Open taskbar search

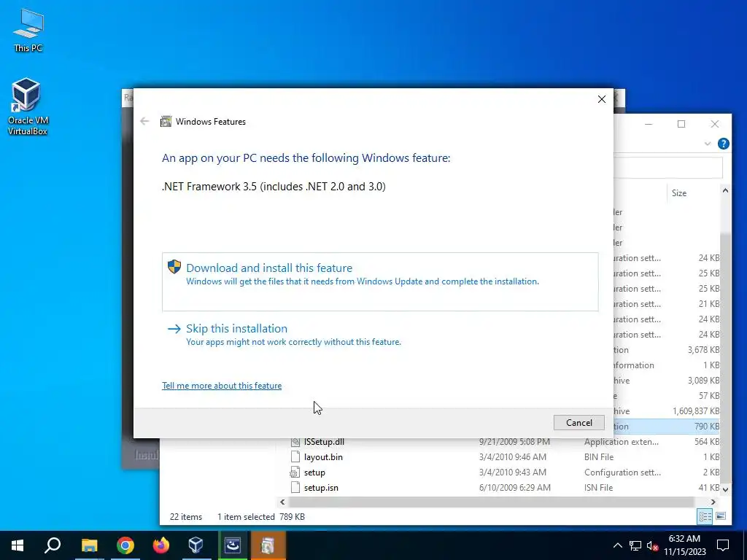pyautogui.click(x=53, y=545)
